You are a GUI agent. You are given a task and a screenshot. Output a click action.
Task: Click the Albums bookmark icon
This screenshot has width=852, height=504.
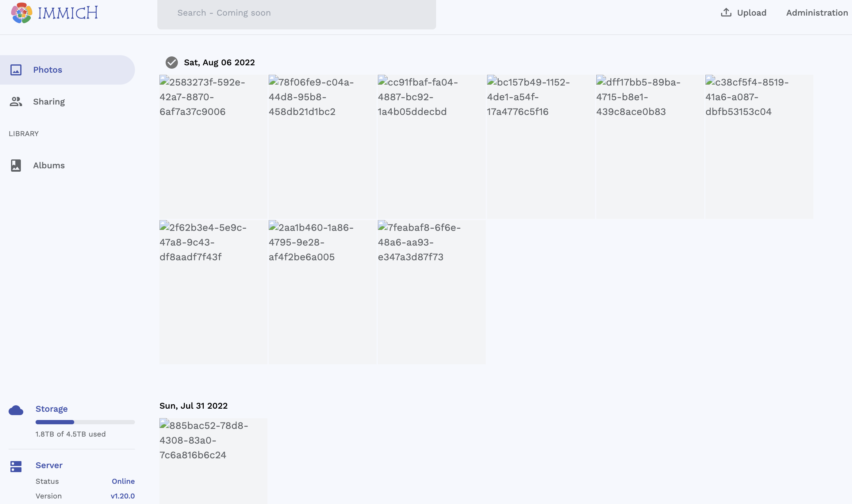click(16, 166)
